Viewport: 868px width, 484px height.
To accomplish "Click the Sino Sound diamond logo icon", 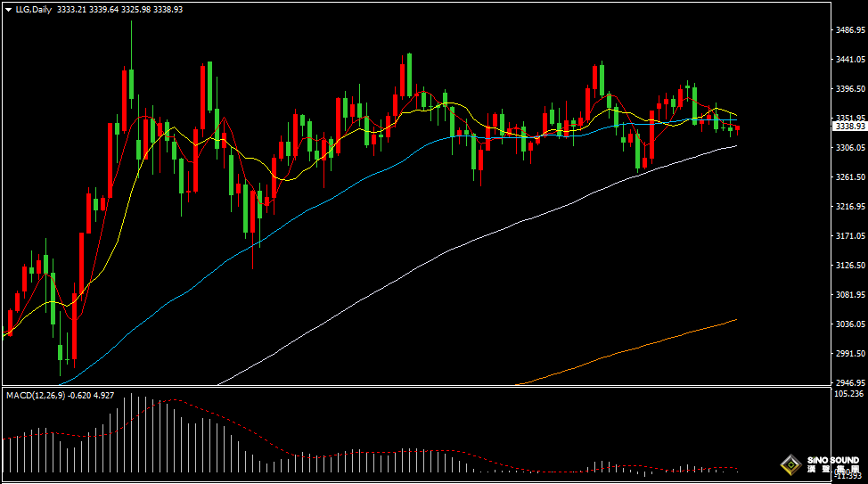I will (791, 464).
